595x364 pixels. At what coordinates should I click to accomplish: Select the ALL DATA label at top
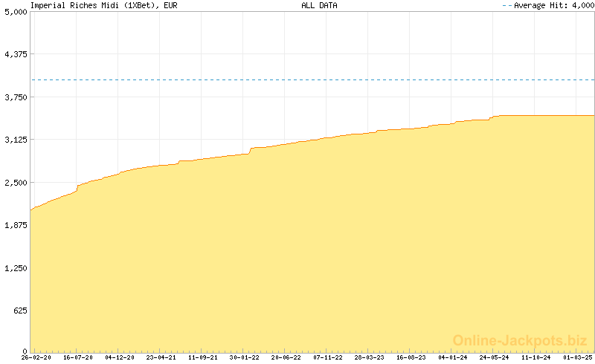tap(319, 5)
